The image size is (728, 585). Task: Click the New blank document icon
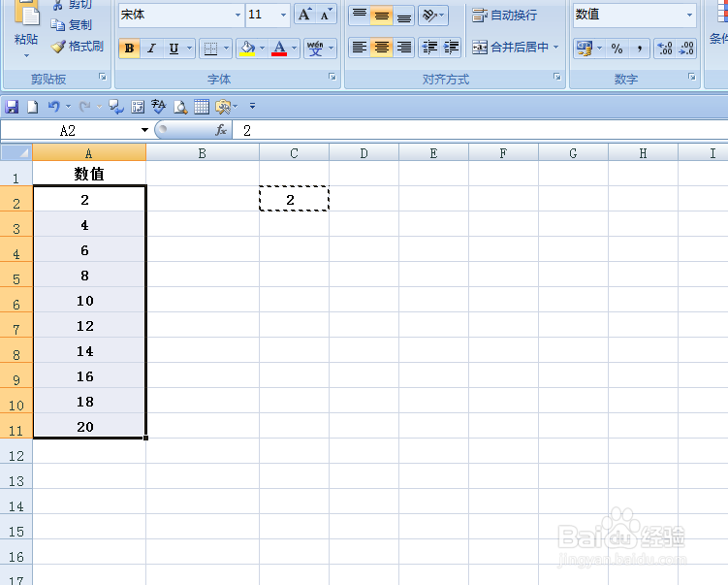tap(33, 107)
